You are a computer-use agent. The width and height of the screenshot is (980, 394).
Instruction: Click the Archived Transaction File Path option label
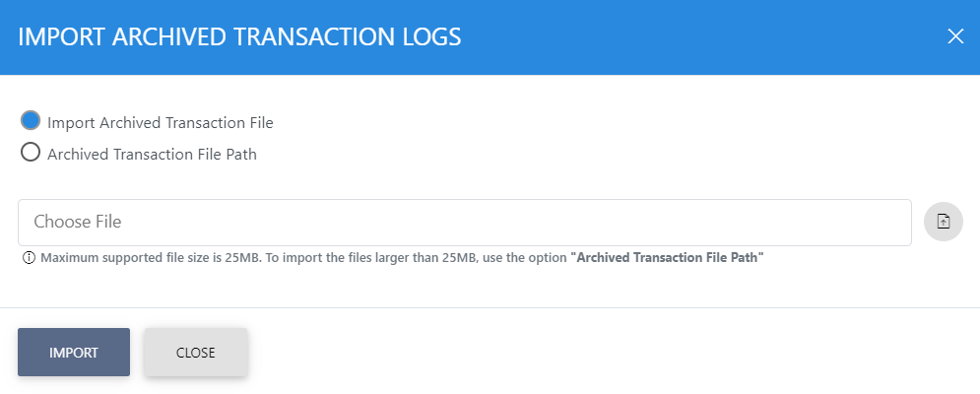pyautogui.click(x=152, y=154)
